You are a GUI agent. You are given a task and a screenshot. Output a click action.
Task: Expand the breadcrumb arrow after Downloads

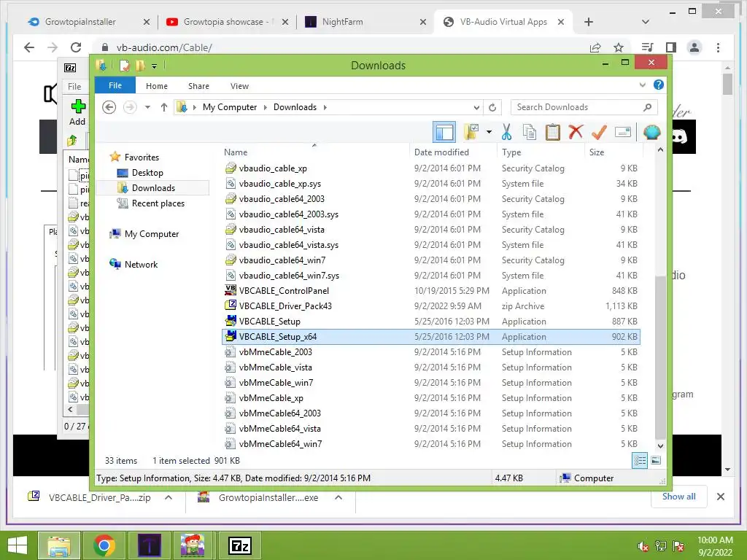(x=325, y=108)
